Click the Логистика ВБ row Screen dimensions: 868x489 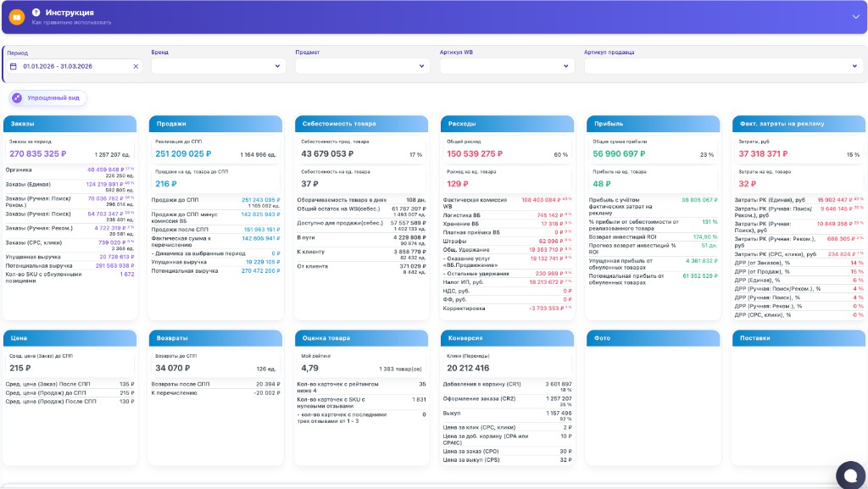click(507, 215)
